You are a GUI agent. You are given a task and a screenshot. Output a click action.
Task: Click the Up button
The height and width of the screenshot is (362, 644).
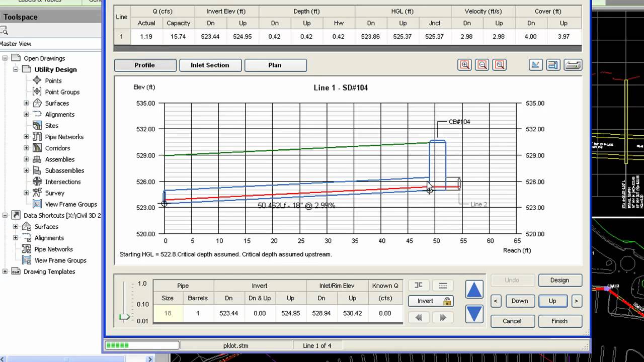(552, 301)
